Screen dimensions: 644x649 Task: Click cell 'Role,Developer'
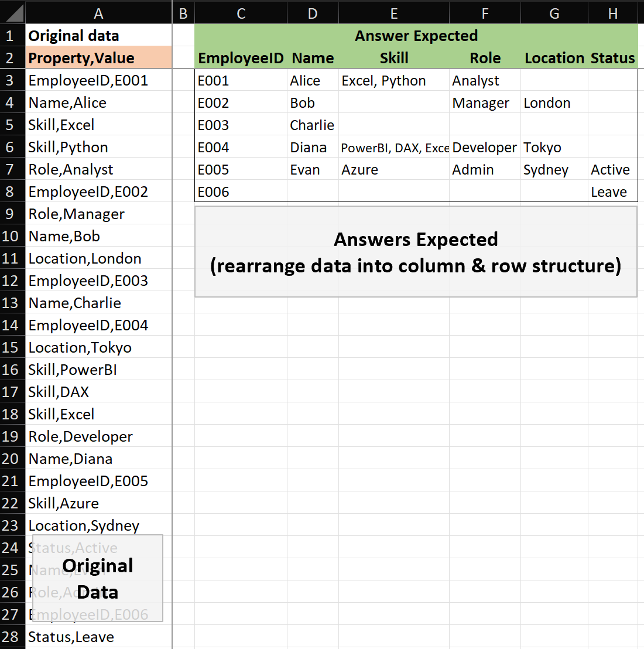[98, 436]
